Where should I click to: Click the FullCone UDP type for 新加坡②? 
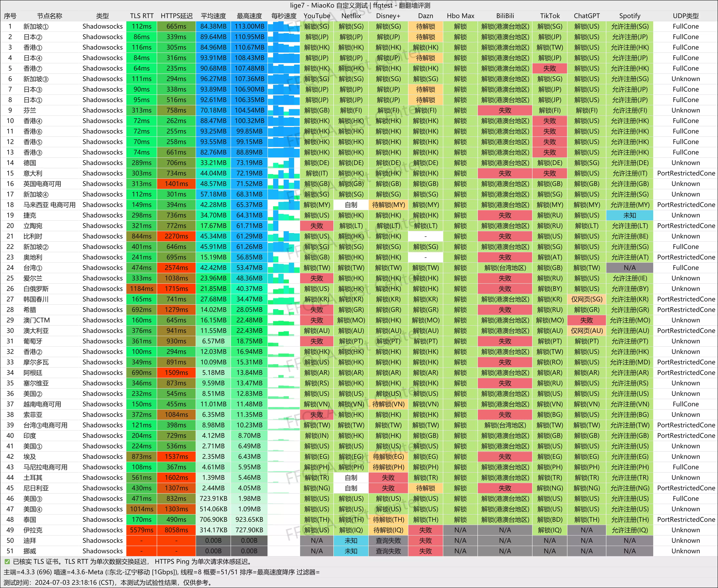[685, 247]
